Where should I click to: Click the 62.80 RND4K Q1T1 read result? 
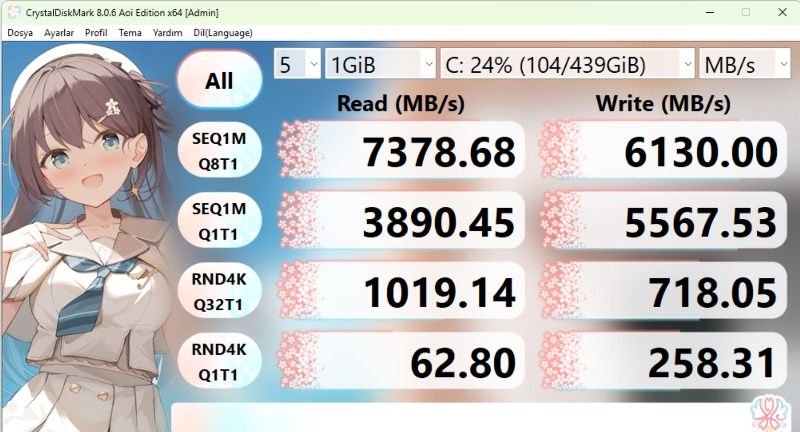coord(401,362)
